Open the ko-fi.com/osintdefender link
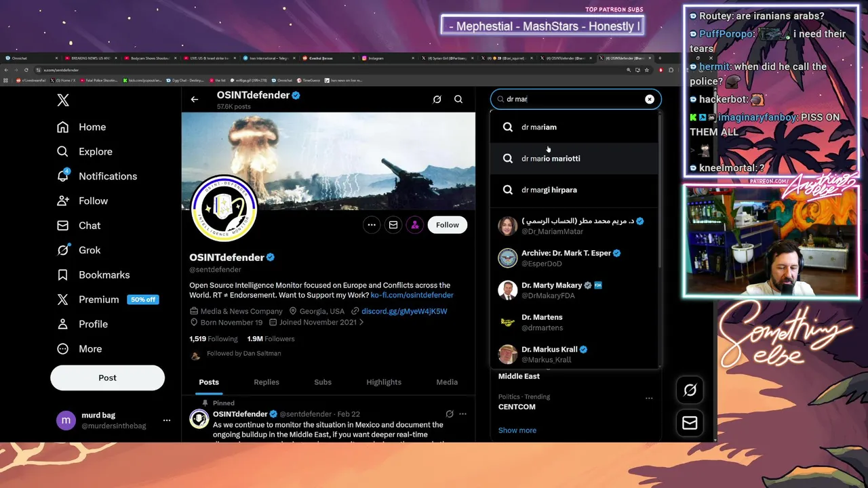Screen dimensions: 868x488 coord(412,296)
